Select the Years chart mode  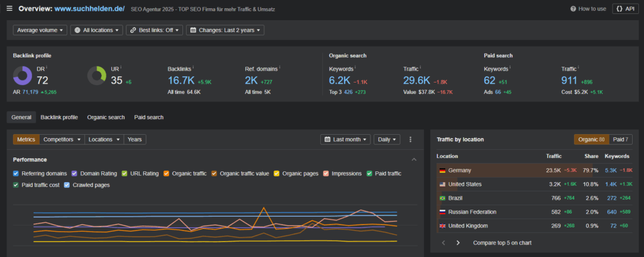[135, 139]
